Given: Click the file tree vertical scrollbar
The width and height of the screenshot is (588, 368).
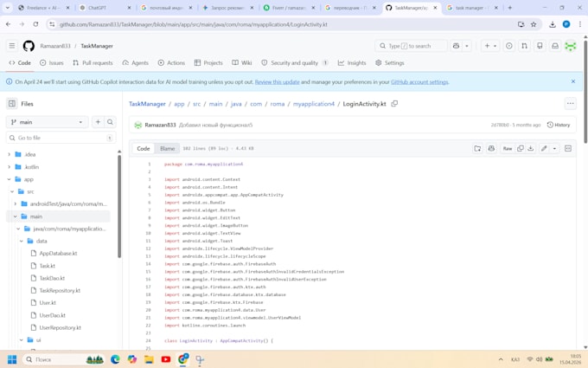Looking at the screenshot, I should point(119,207).
